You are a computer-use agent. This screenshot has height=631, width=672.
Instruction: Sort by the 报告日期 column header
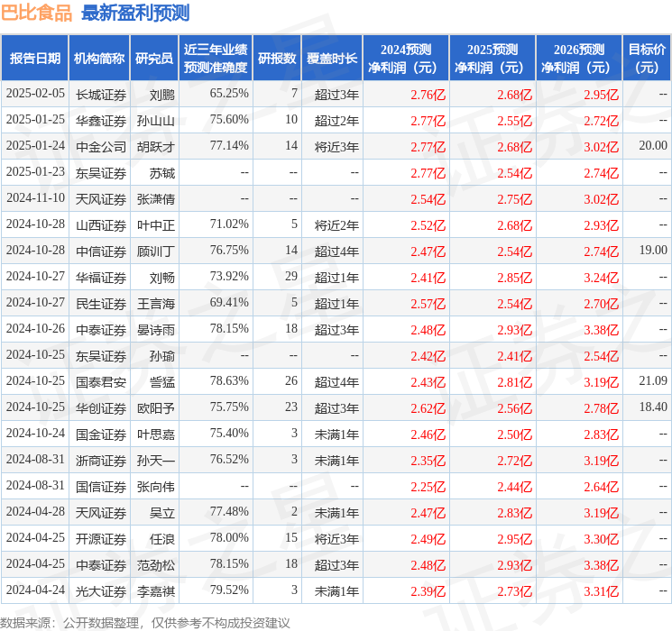coord(34,59)
